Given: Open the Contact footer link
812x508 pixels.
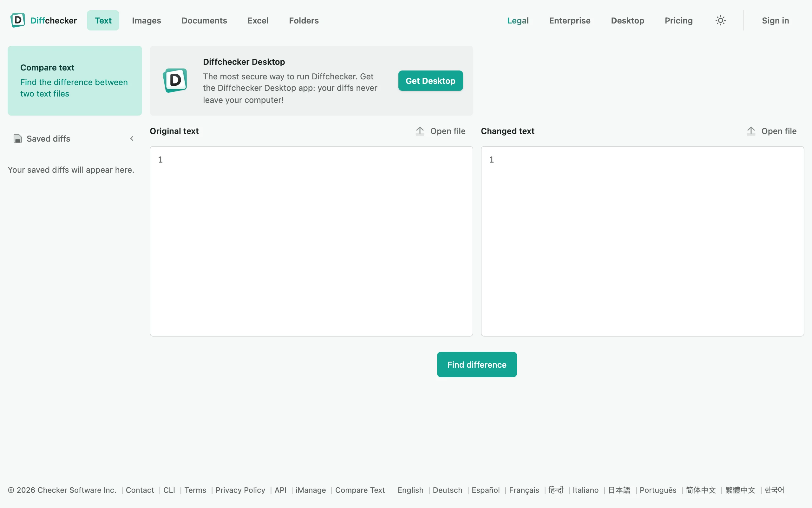Looking at the screenshot, I should pos(140,490).
